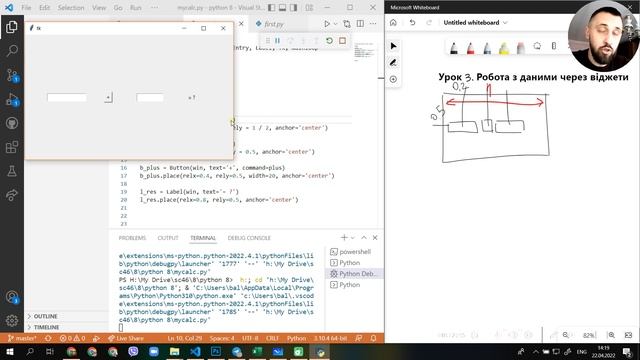Open the Go menu
Screen dimensions: 640x360
[118, 8]
